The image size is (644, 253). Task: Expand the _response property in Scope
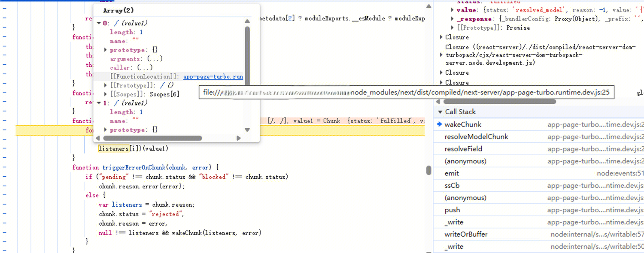click(x=452, y=19)
